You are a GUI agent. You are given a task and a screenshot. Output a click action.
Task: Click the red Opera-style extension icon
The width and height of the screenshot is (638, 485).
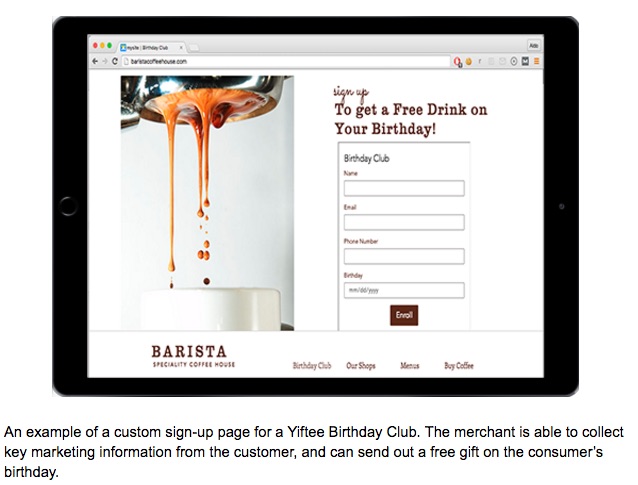click(457, 62)
